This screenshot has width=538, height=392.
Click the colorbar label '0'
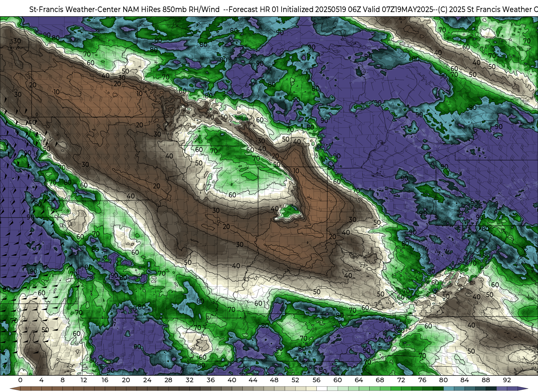(x=20, y=380)
